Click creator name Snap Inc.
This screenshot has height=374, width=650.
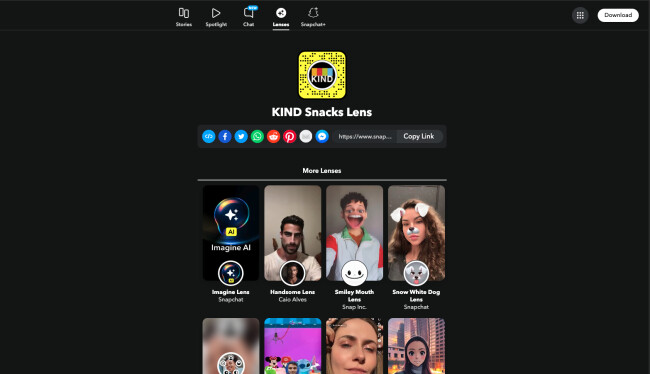(x=354, y=307)
